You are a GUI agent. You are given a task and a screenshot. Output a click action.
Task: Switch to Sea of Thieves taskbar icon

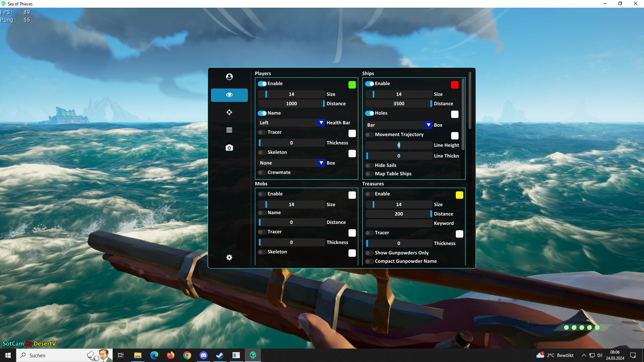(x=253, y=355)
